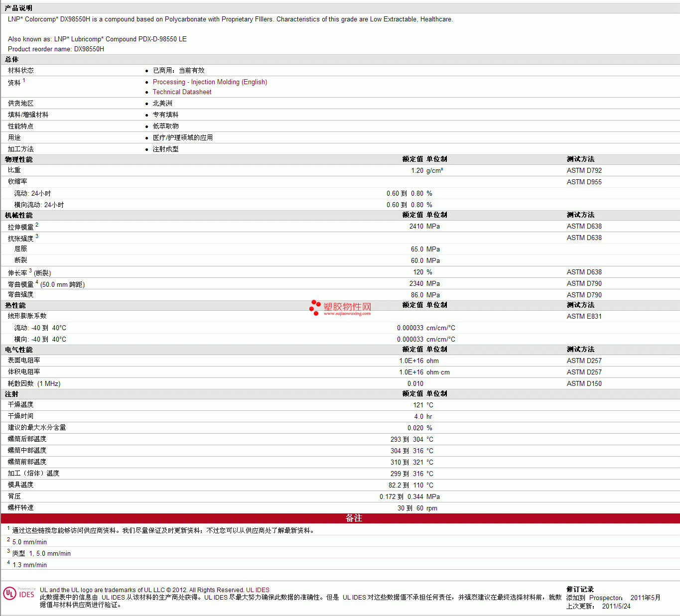Image resolution: width=680 pixels, height=616 pixels.
Task: Select the 1.20 g/cm³ density value
Action: click(x=427, y=170)
